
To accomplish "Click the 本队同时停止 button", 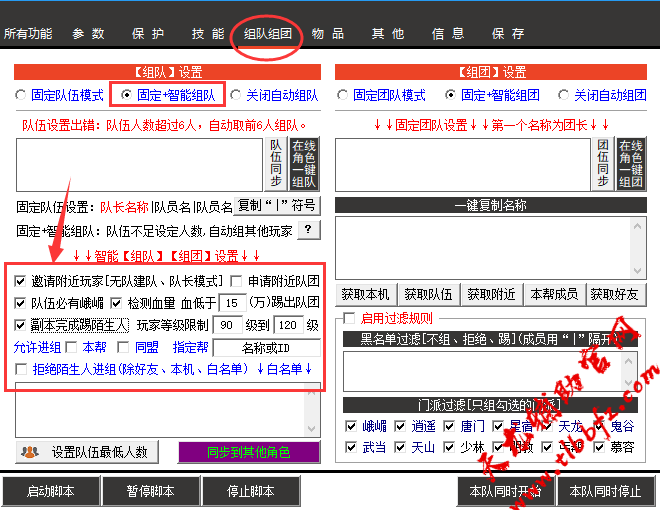I will click(x=605, y=491).
